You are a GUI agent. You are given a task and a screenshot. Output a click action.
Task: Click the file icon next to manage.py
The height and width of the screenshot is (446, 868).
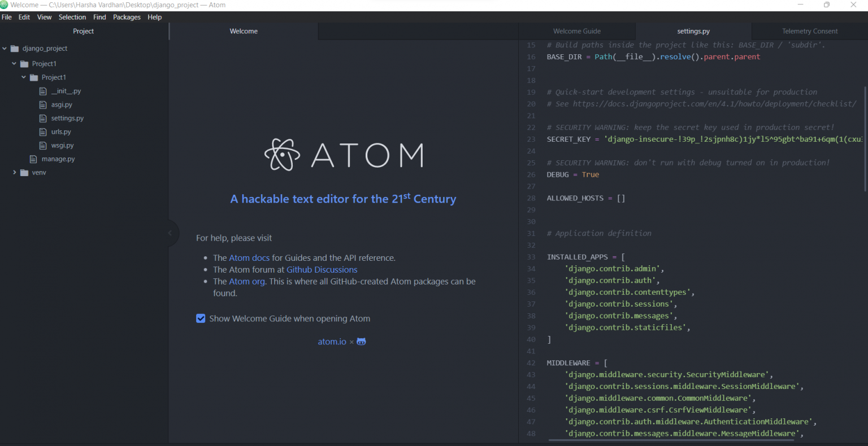(x=33, y=159)
